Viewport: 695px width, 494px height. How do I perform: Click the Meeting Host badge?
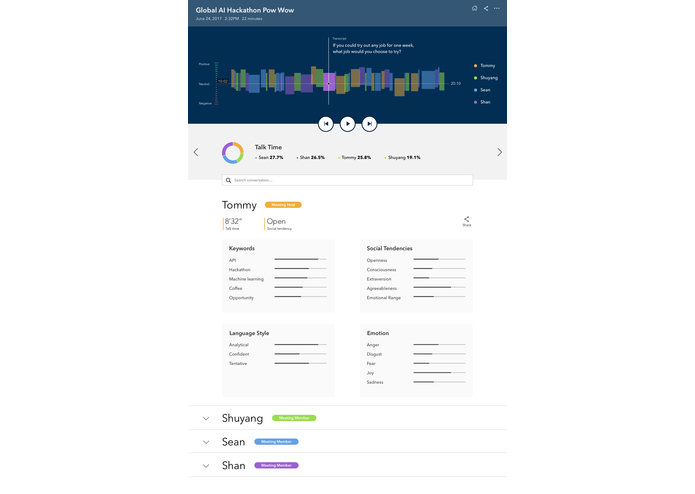283,205
